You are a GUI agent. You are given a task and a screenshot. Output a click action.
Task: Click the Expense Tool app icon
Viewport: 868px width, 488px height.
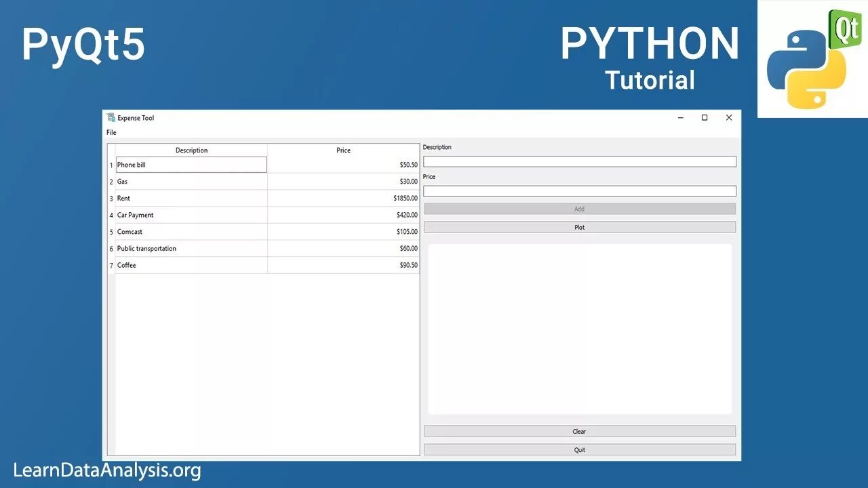coord(111,118)
